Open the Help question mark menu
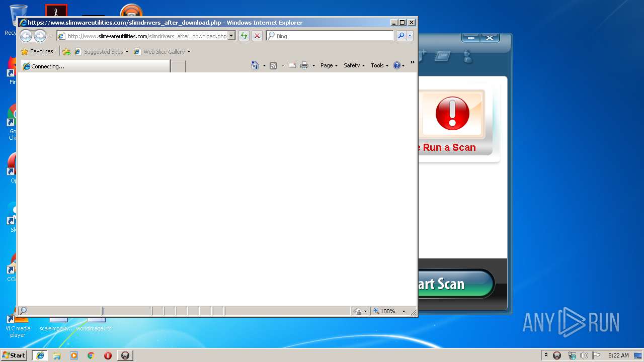 (398, 65)
